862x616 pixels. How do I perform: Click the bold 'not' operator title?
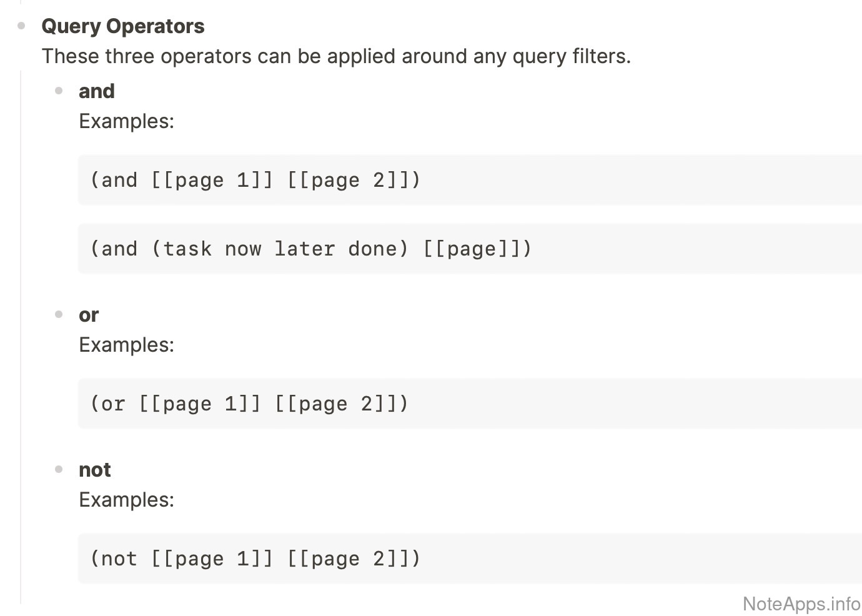click(x=95, y=470)
